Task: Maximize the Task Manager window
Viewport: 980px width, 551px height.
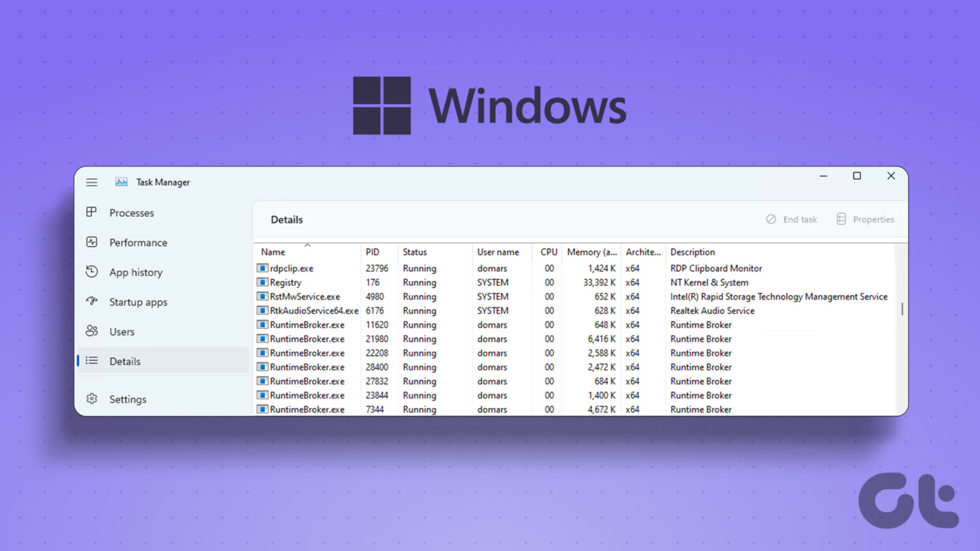Action: point(857,176)
